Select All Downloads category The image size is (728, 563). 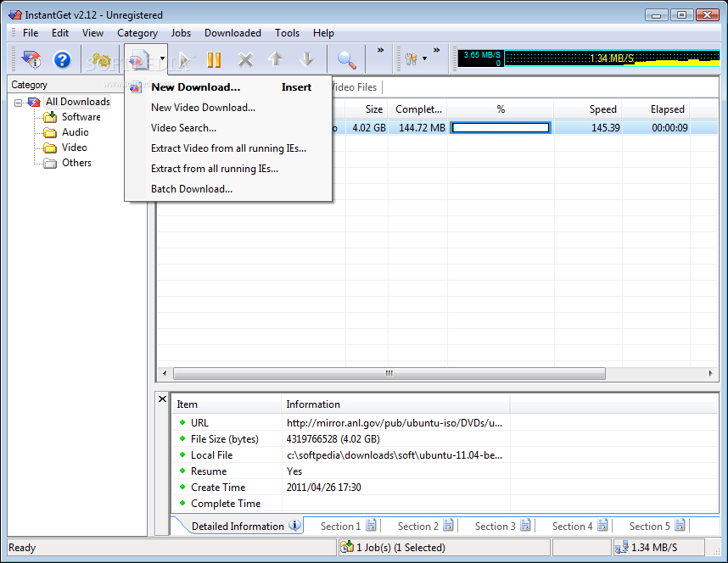[x=77, y=102]
